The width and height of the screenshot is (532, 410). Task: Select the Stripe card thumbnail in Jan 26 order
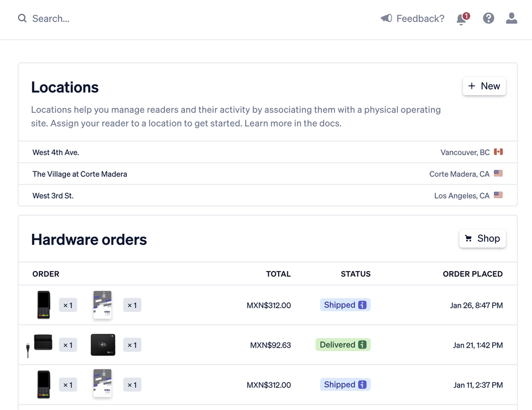pyautogui.click(x=103, y=305)
